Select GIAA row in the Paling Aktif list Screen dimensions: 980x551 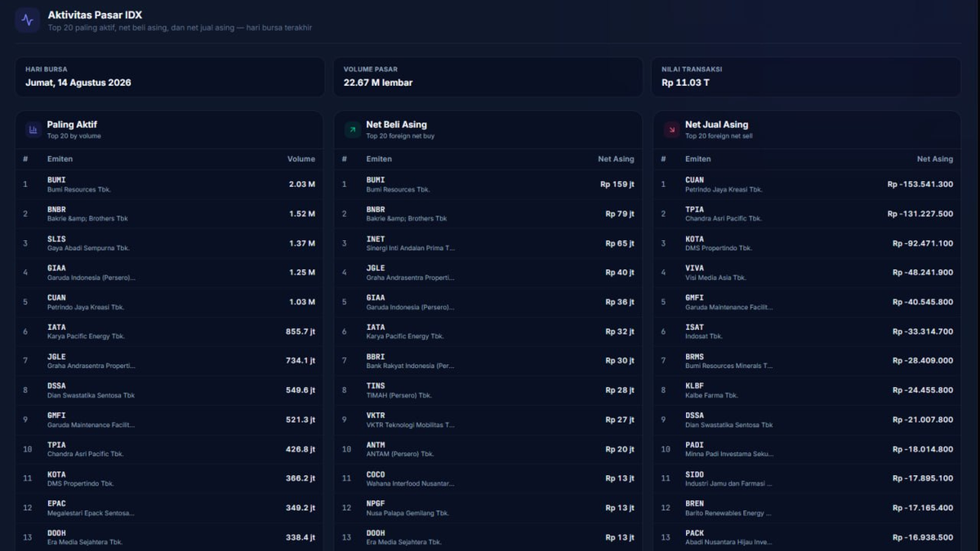click(x=169, y=273)
